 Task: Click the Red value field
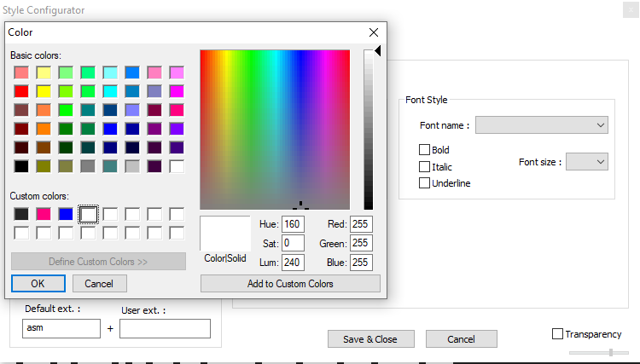[361, 224]
